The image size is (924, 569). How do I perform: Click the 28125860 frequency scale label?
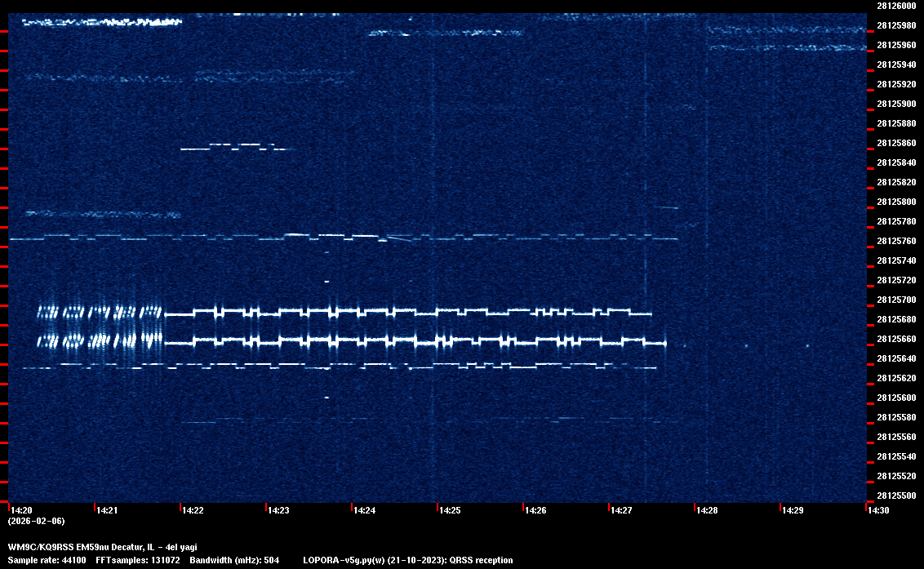click(x=895, y=143)
